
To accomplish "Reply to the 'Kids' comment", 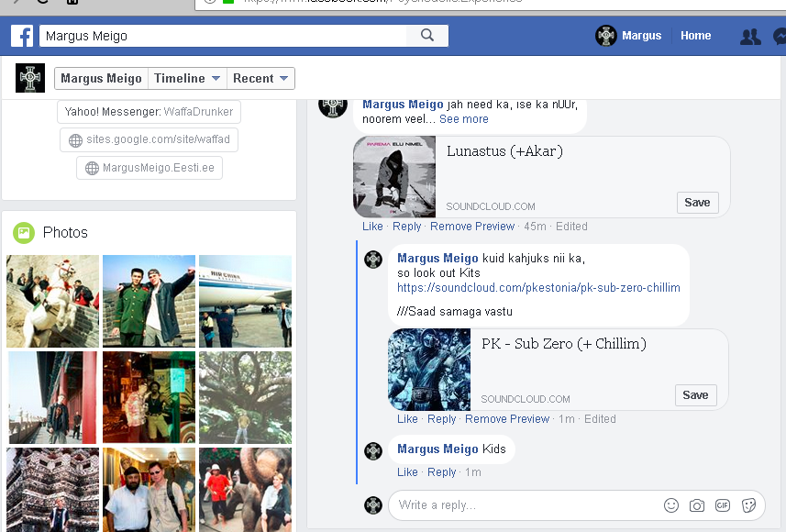I will tap(442, 472).
